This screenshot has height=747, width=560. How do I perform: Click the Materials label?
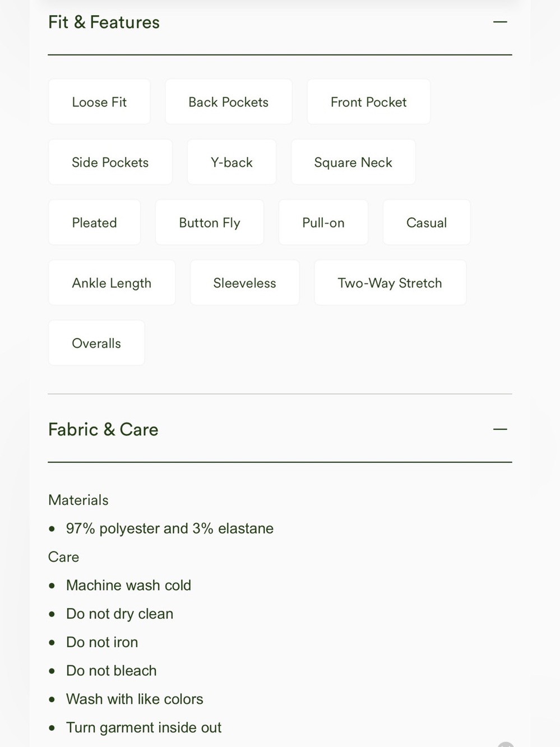tap(78, 500)
